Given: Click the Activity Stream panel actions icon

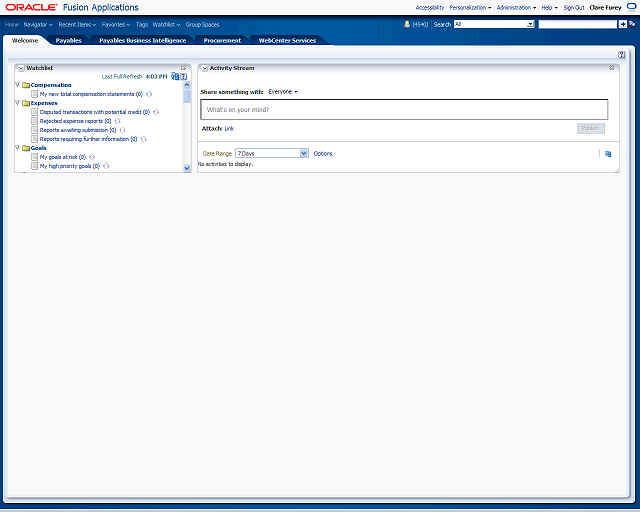Looking at the screenshot, I should pos(611,68).
